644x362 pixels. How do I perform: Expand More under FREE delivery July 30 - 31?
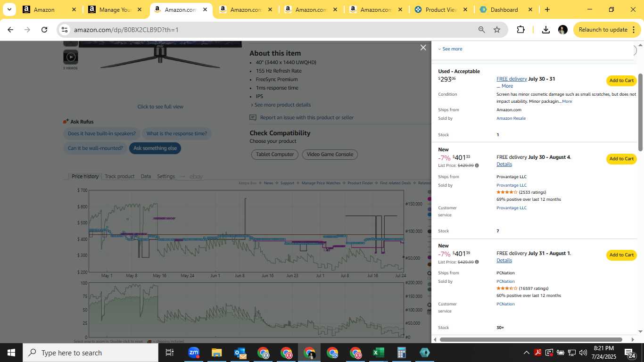tap(507, 86)
